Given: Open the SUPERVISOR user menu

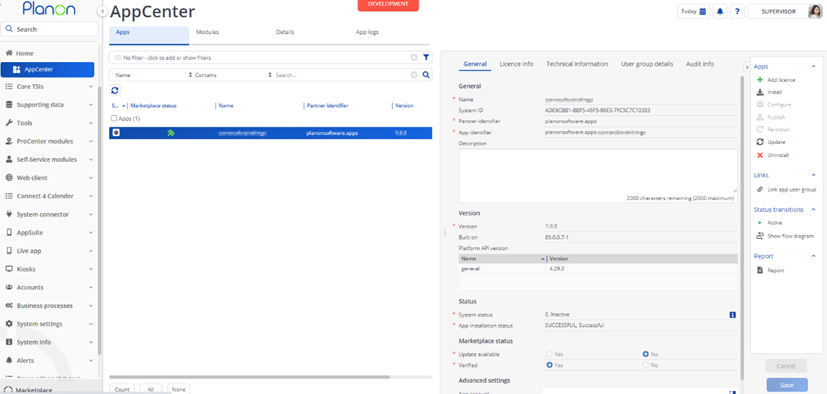Looking at the screenshot, I should tap(784, 11).
